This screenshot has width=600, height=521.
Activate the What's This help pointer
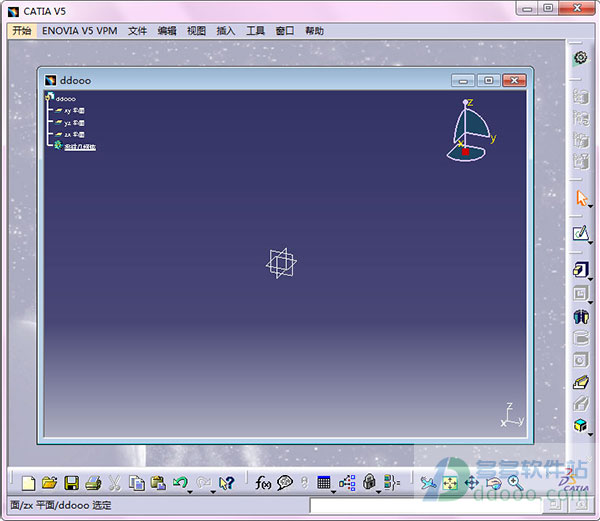226,483
